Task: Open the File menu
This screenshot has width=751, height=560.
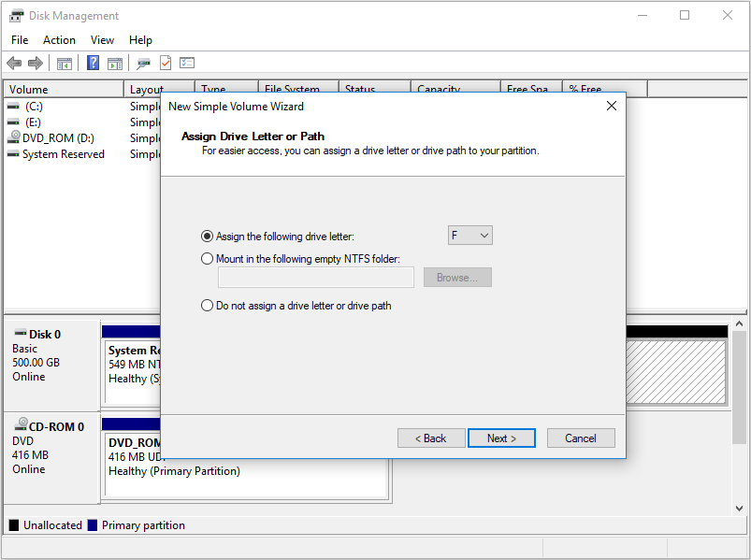Action: [x=20, y=40]
